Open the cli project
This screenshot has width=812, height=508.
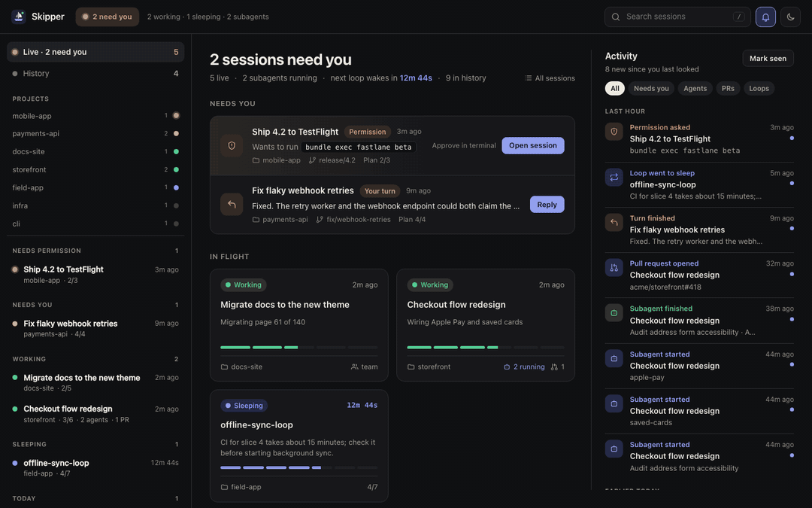95,224
